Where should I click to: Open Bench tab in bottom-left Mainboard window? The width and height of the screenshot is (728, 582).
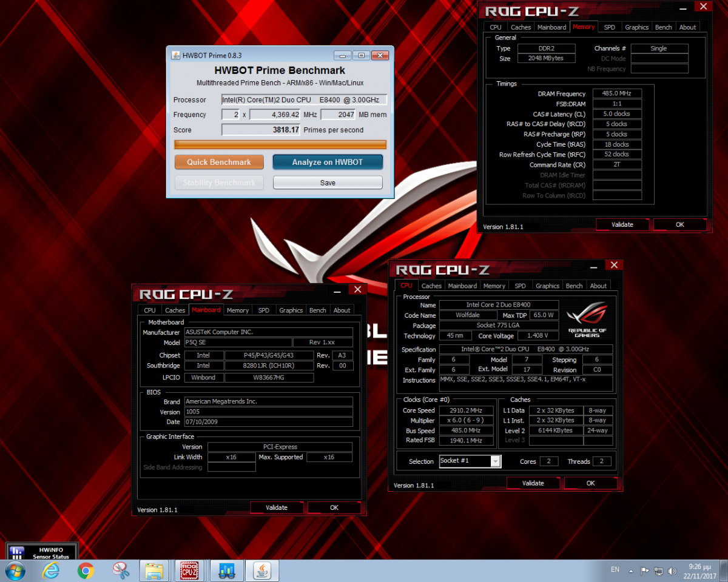tap(318, 310)
